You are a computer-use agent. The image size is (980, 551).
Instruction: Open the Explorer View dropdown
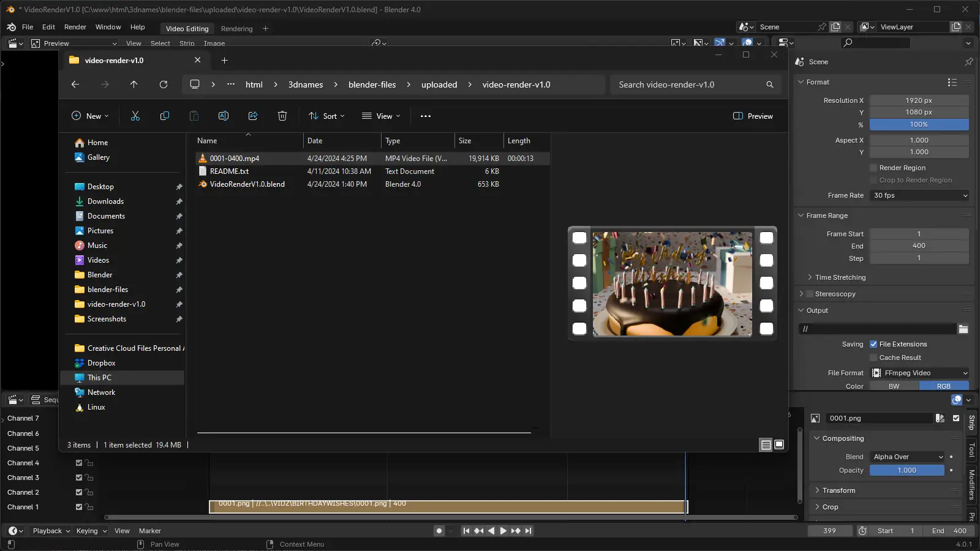click(x=381, y=116)
